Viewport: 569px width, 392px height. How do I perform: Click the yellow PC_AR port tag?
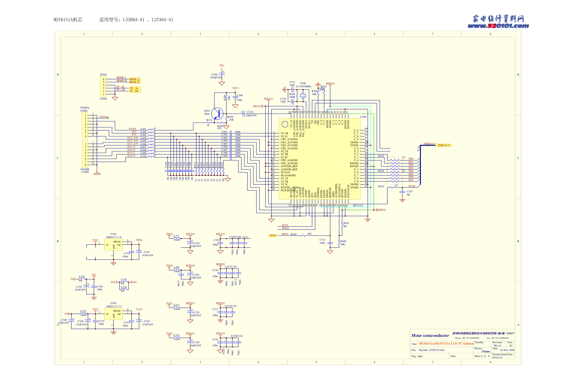[134, 91]
